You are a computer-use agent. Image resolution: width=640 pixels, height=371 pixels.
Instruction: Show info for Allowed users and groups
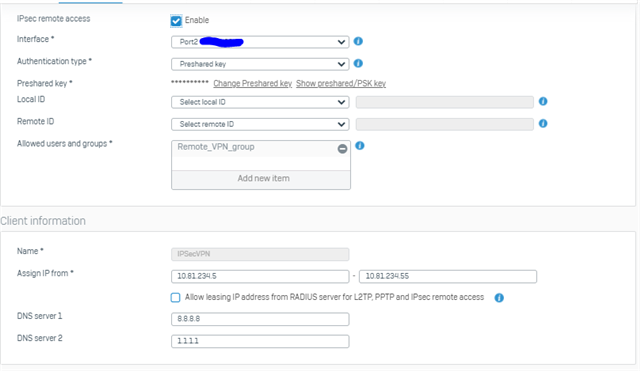360,145
